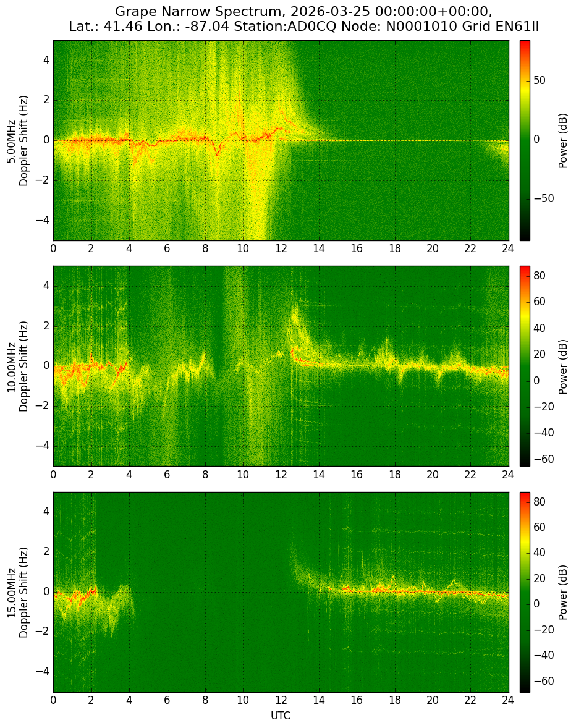Image resolution: width=576 pixels, height=728 pixels.
Task: Click the 'Power (dB)' label of the middle colorbar
Action: pos(563,367)
